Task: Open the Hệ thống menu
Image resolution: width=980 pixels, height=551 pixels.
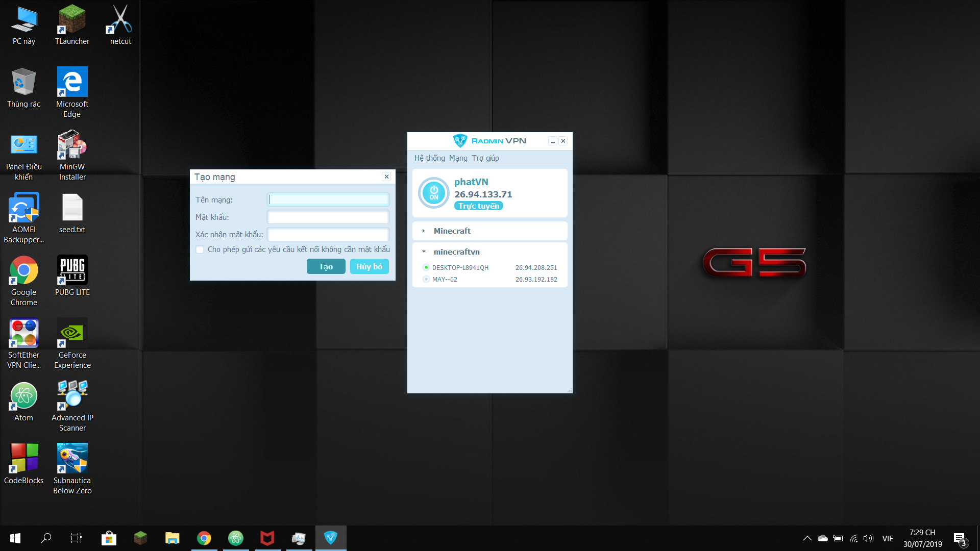Action: tap(429, 158)
